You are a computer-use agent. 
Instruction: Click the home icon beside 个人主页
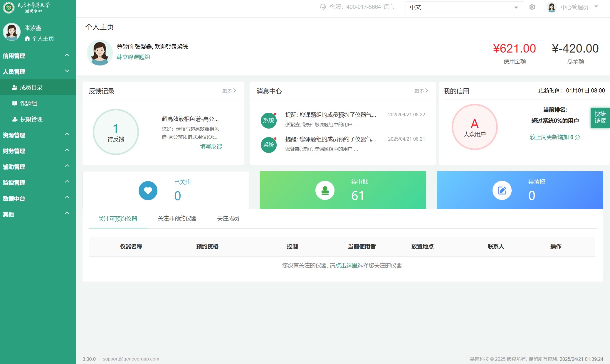[28, 38]
